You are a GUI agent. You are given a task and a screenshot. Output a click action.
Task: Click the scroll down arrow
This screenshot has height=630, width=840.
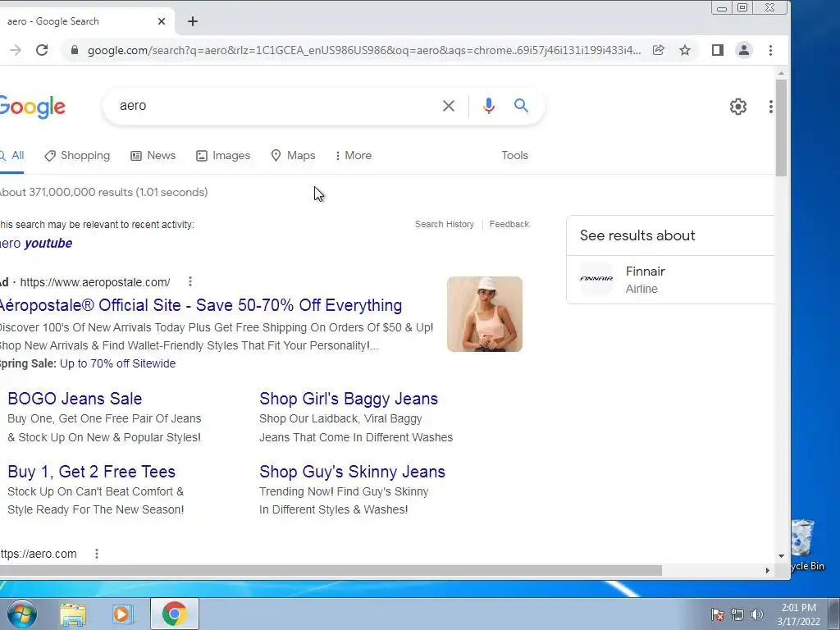pos(781,556)
